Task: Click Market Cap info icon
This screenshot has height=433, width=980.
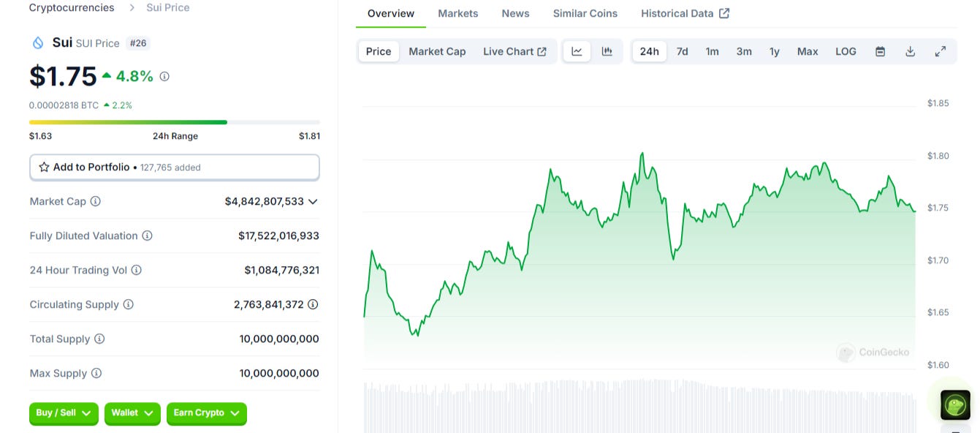Action: [x=95, y=201]
